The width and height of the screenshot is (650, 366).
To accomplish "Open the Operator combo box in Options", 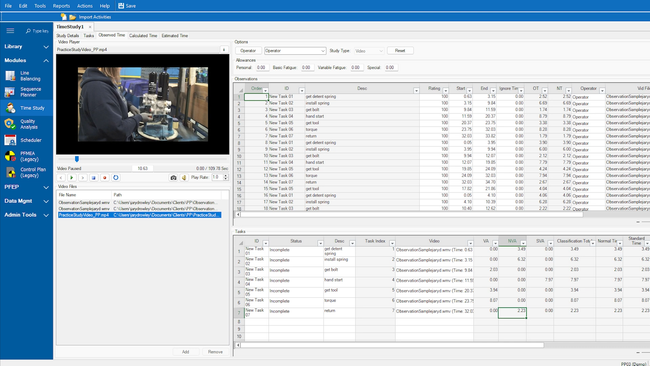I will (295, 51).
